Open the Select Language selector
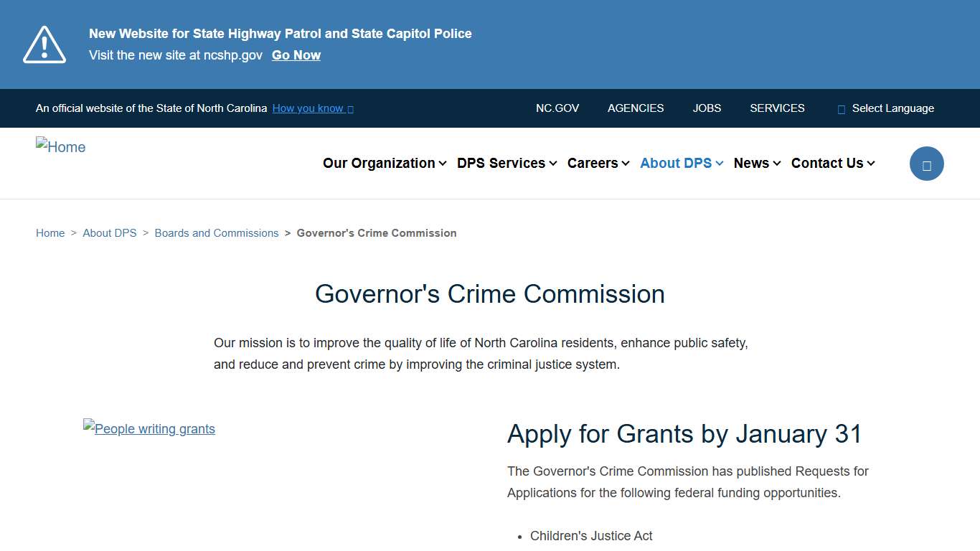980x551 pixels. click(x=893, y=108)
